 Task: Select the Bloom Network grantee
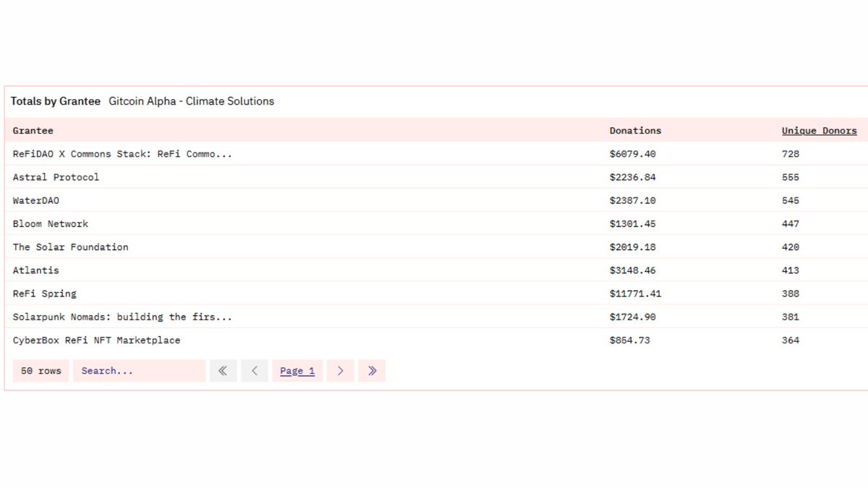[x=51, y=223]
